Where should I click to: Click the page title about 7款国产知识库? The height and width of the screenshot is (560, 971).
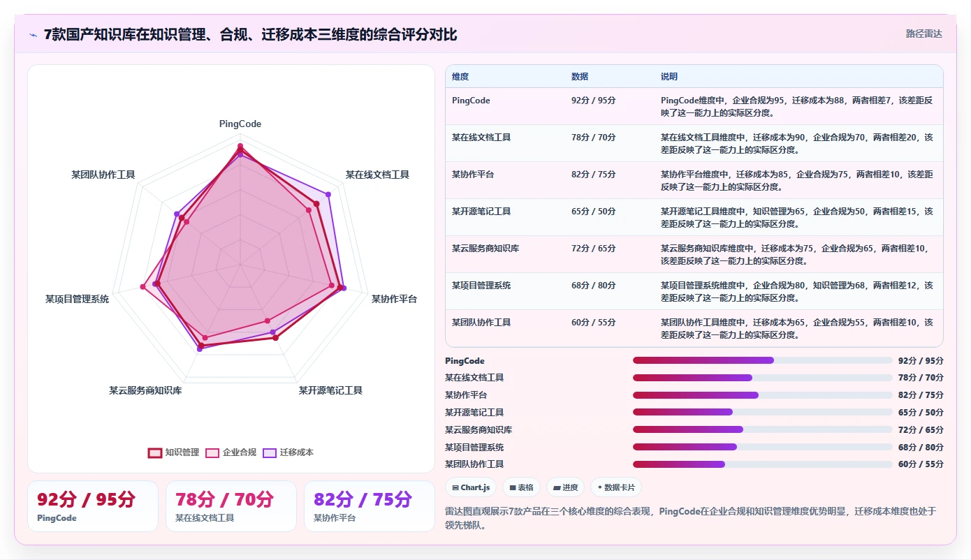click(251, 35)
